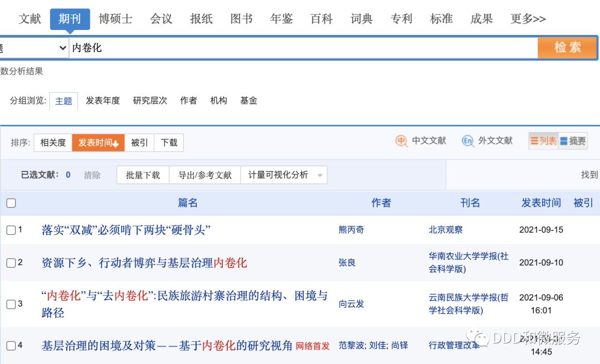Click into the 内卷化 search input field
Screen dimensions: 600x364
[300, 48]
